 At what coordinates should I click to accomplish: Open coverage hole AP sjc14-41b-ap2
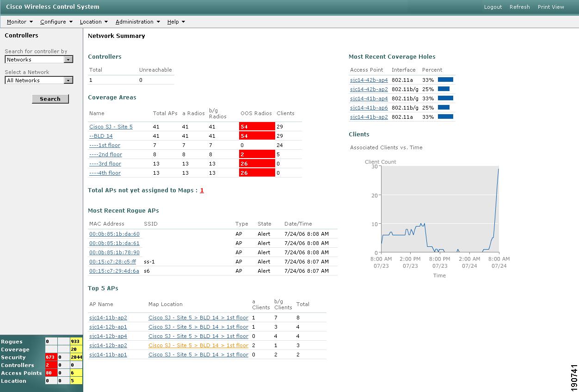click(369, 117)
